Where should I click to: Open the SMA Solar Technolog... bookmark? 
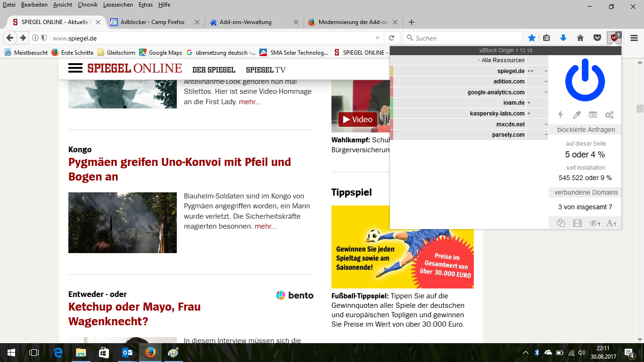pos(294,53)
